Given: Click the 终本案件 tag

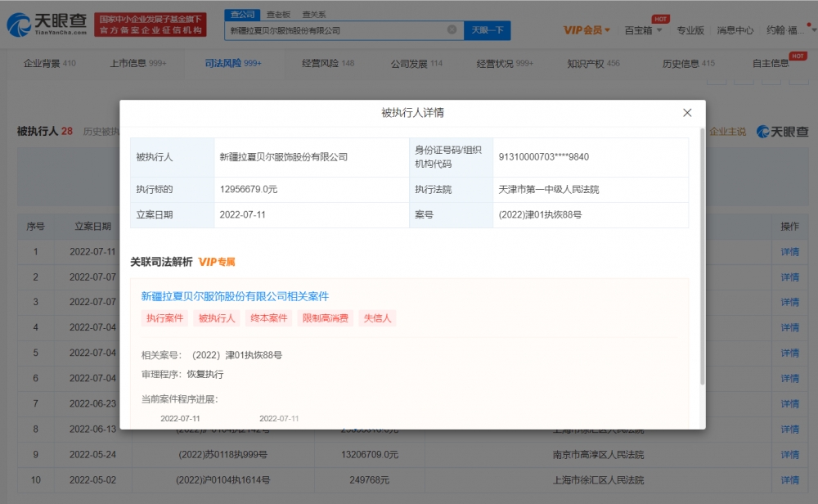Looking at the screenshot, I should (x=268, y=318).
